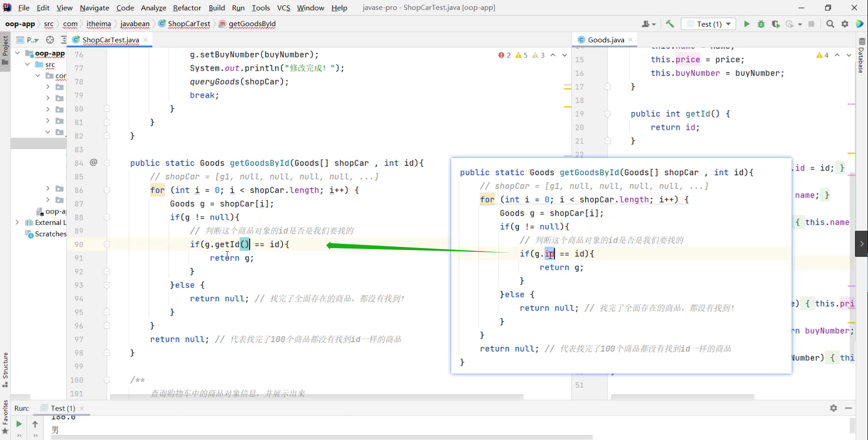
Task: Click the dark side arrow handle at right edge
Action: coord(861,244)
